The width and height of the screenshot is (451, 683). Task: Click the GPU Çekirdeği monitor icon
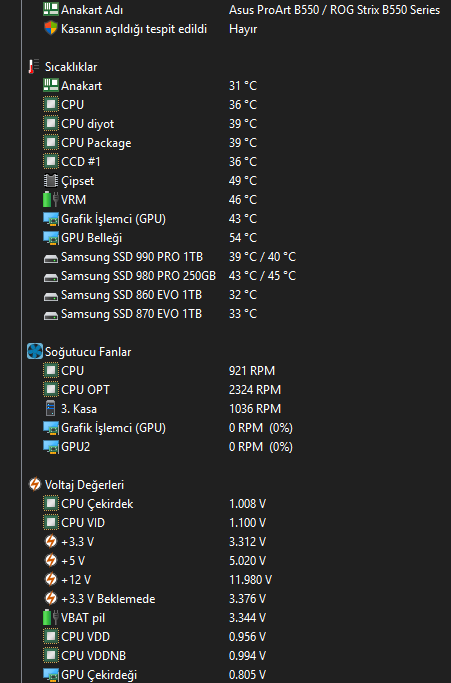[51, 675]
